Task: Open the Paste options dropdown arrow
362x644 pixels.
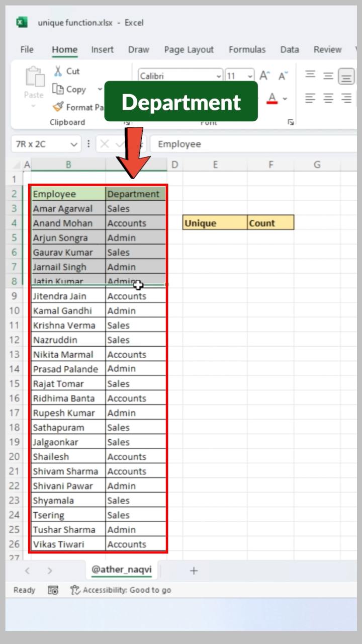Action: 34,106
